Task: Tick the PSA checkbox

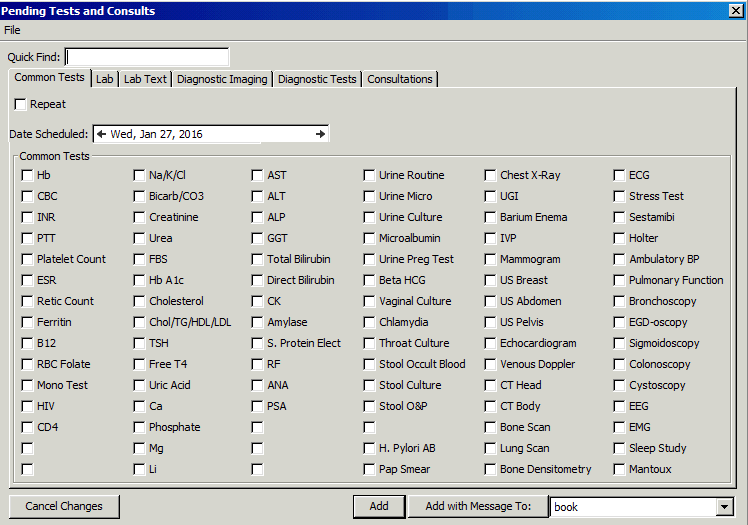Action: click(x=257, y=406)
